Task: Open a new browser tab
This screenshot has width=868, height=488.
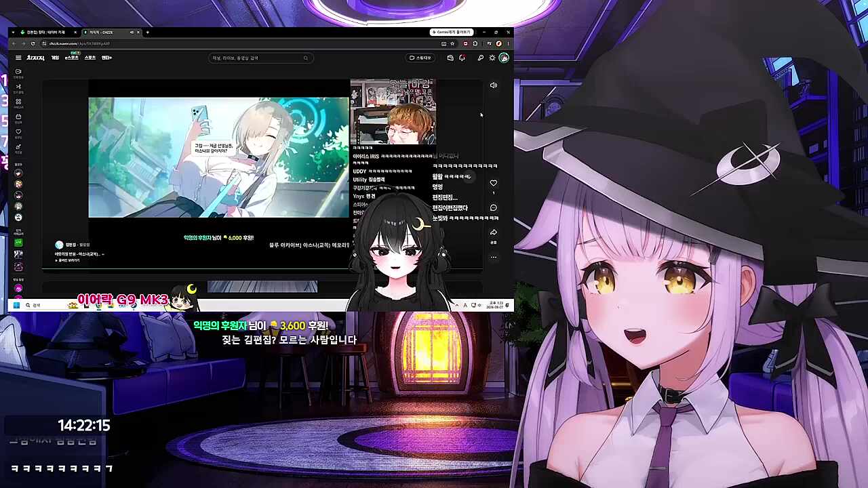Action: [148, 32]
